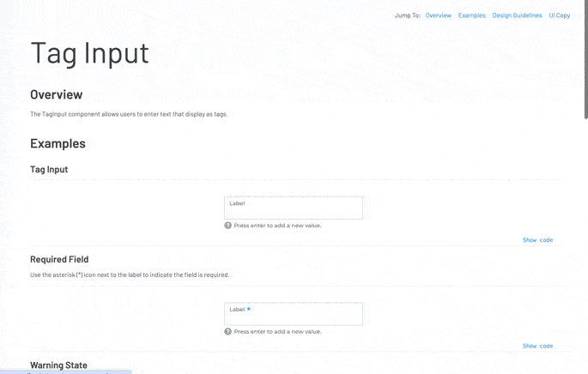Click the 'Overview' section heading
The height and width of the screenshot is (374, 588).
57,94
